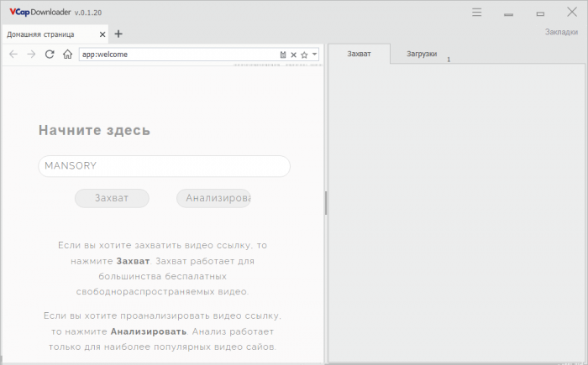588x365 pixels.
Task: Minimize the VCap Downloader window
Action: click(x=508, y=14)
